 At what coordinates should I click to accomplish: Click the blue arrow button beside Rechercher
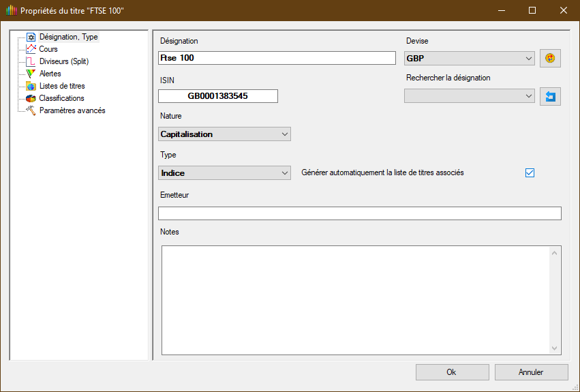[550, 97]
